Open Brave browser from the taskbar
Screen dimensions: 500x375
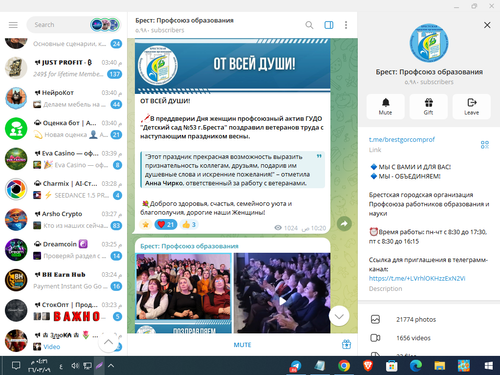[368, 366]
